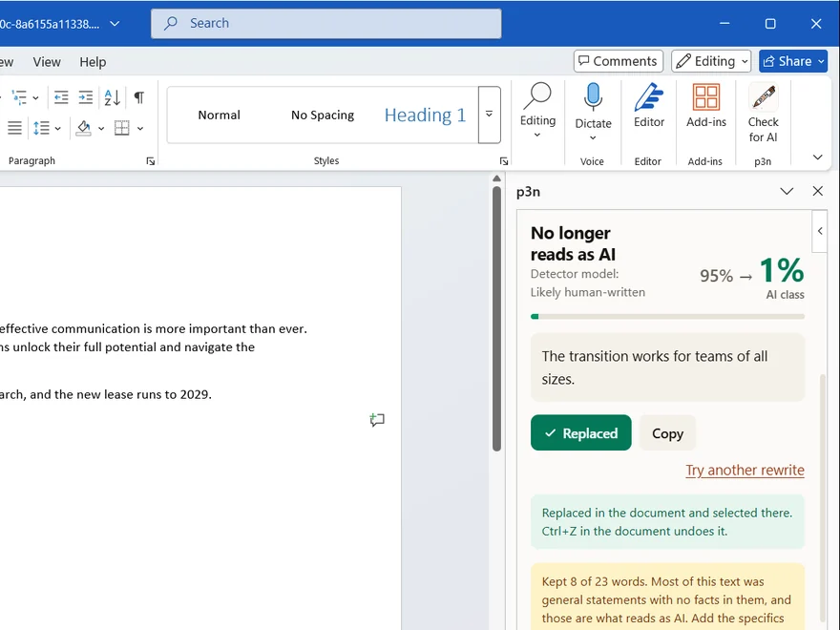Click the '1%' AI class score
This screenshot has height=630, width=840.
click(782, 269)
